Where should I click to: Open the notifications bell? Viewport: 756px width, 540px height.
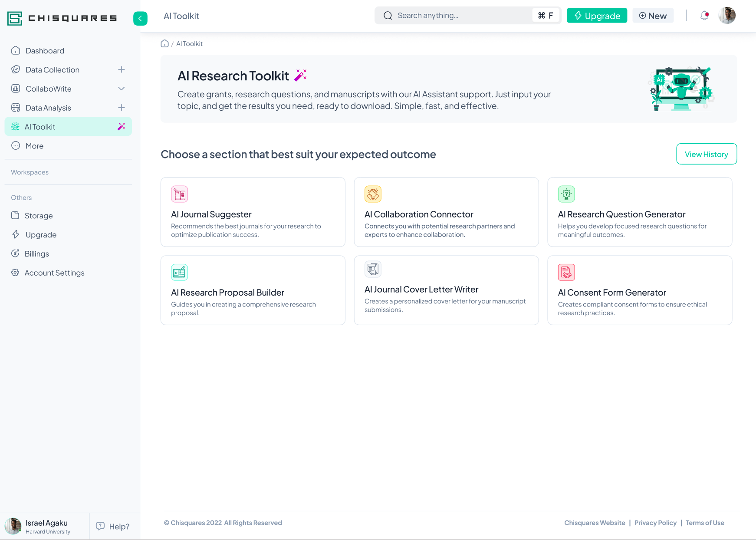pos(704,16)
